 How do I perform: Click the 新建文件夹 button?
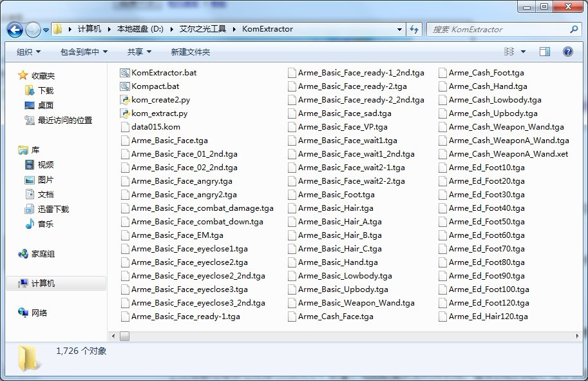pos(190,52)
